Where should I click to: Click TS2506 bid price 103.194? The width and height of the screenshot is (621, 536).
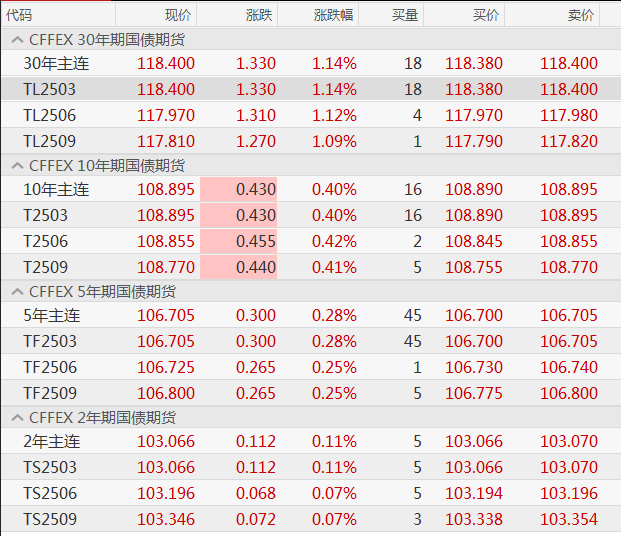[474, 493]
